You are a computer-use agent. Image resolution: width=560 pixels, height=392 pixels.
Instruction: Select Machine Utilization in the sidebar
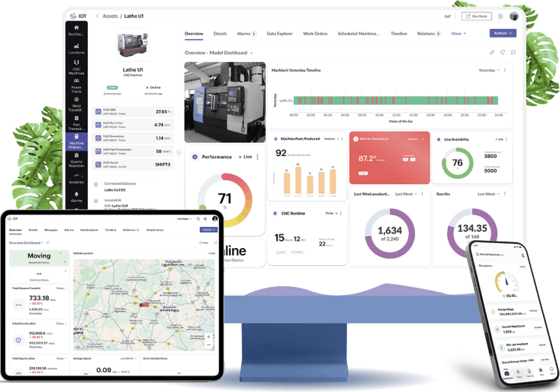[x=76, y=142]
